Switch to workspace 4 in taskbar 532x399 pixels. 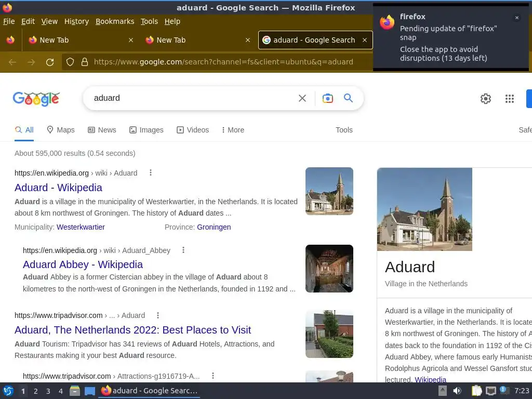click(61, 391)
